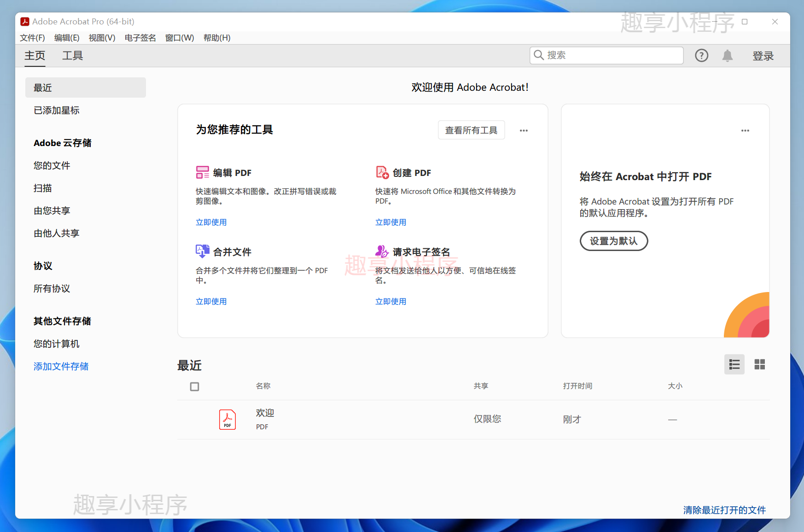Click the 大小 column header

(x=676, y=386)
